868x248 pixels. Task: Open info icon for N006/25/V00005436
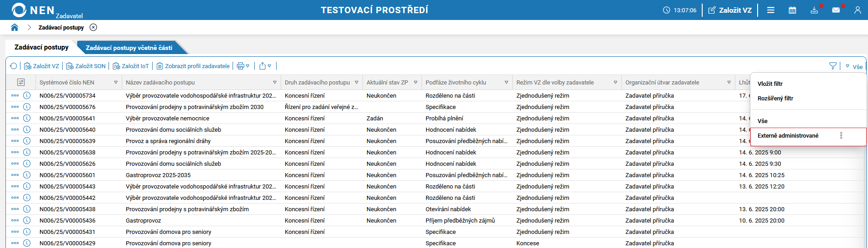coord(27,220)
